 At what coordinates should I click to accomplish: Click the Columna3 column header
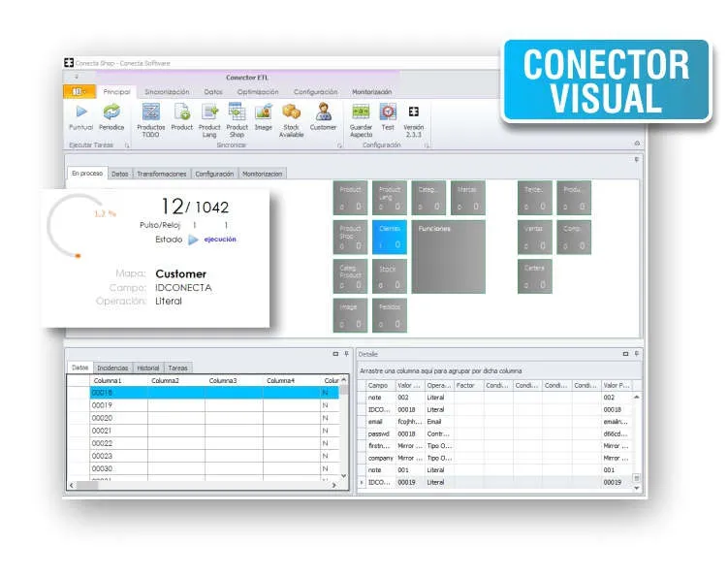(x=234, y=380)
